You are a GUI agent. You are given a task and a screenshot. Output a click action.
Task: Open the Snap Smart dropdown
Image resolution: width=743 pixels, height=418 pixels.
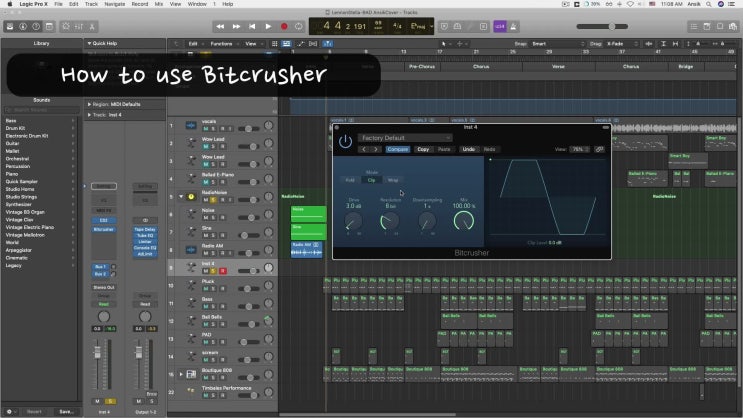[558, 44]
